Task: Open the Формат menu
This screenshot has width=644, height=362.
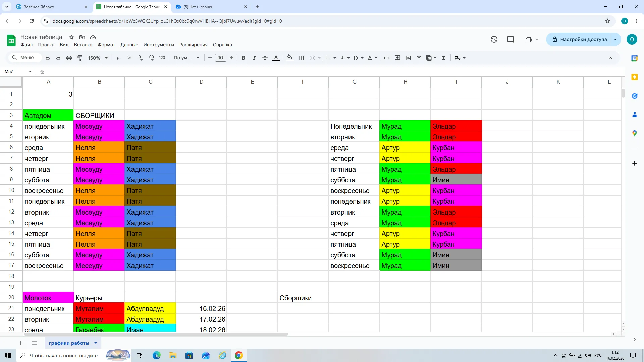Action: click(x=106, y=45)
